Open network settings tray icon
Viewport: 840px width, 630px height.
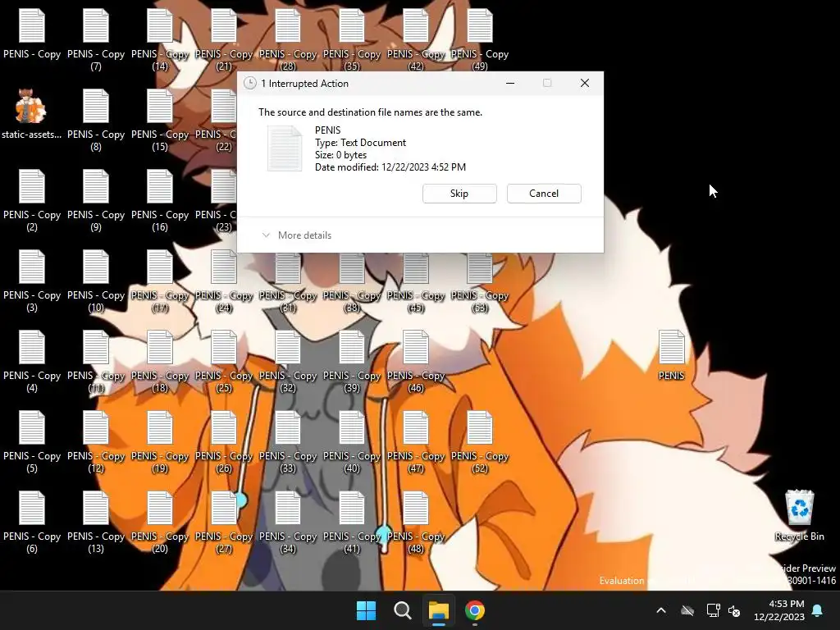(713, 610)
